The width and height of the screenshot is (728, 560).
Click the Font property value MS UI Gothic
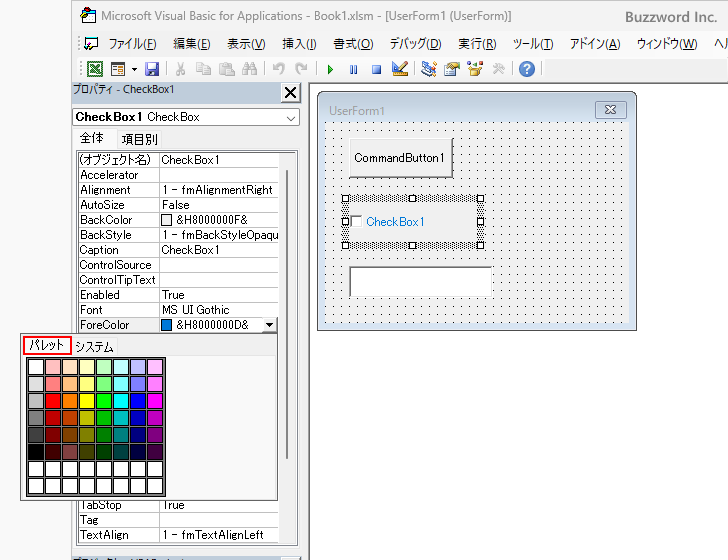pyautogui.click(x=219, y=310)
